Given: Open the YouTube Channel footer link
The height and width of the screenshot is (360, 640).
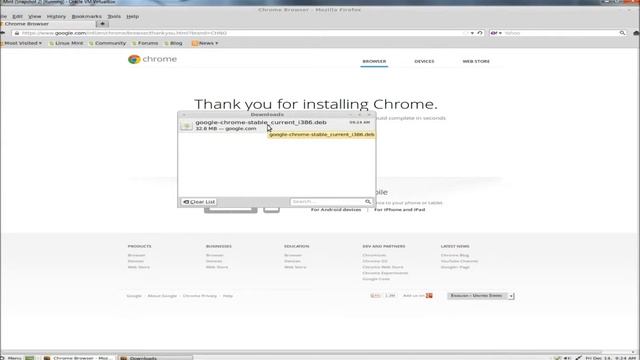Looking at the screenshot, I should [459, 261].
